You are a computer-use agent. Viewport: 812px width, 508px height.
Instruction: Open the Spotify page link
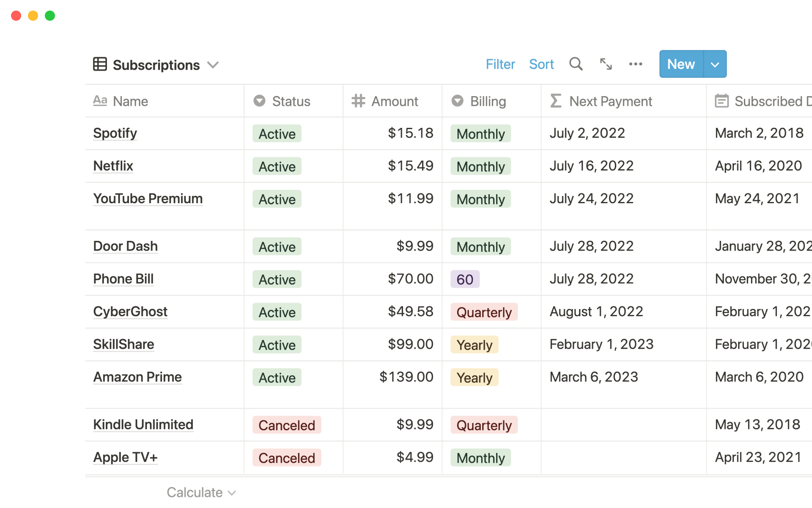click(x=115, y=133)
